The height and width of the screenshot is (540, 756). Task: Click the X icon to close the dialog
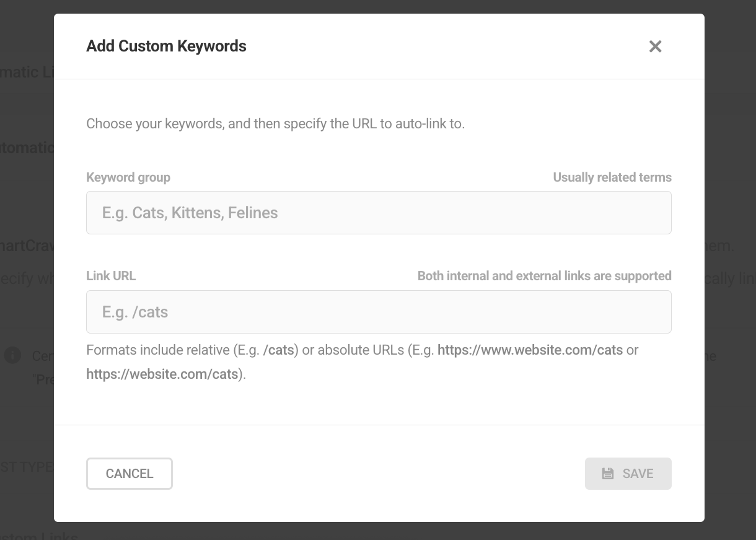click(x=655, y=46)
